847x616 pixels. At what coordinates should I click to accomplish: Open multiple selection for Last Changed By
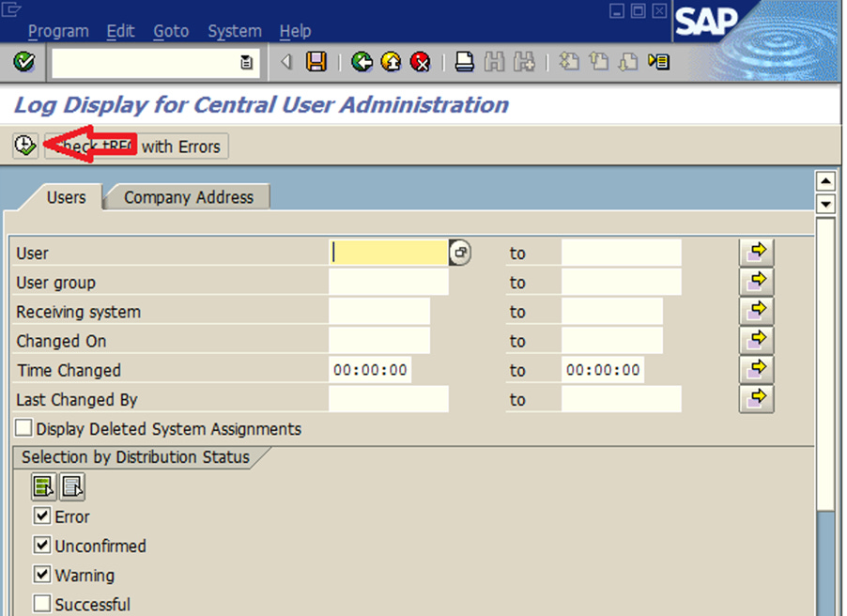pyautogui.click(x=756, y=399)
